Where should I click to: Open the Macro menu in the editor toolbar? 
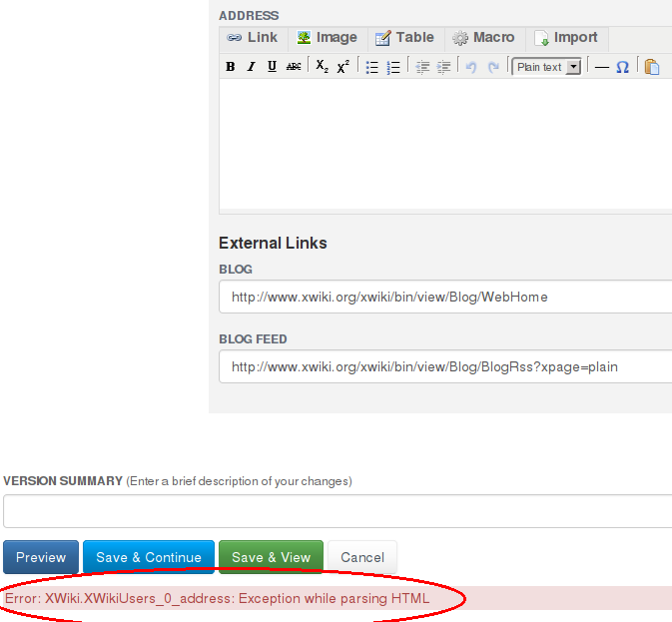click(x=484, y=38)
